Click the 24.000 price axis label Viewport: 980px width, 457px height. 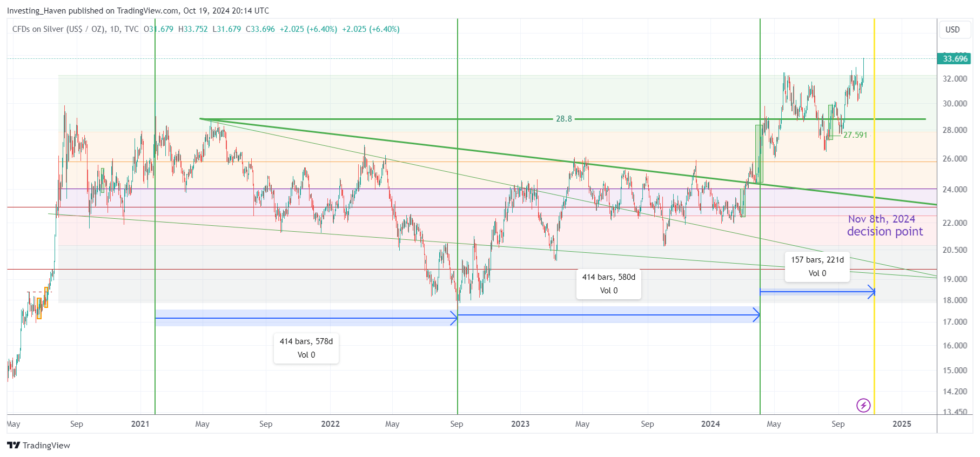click(x=955, y=190)
